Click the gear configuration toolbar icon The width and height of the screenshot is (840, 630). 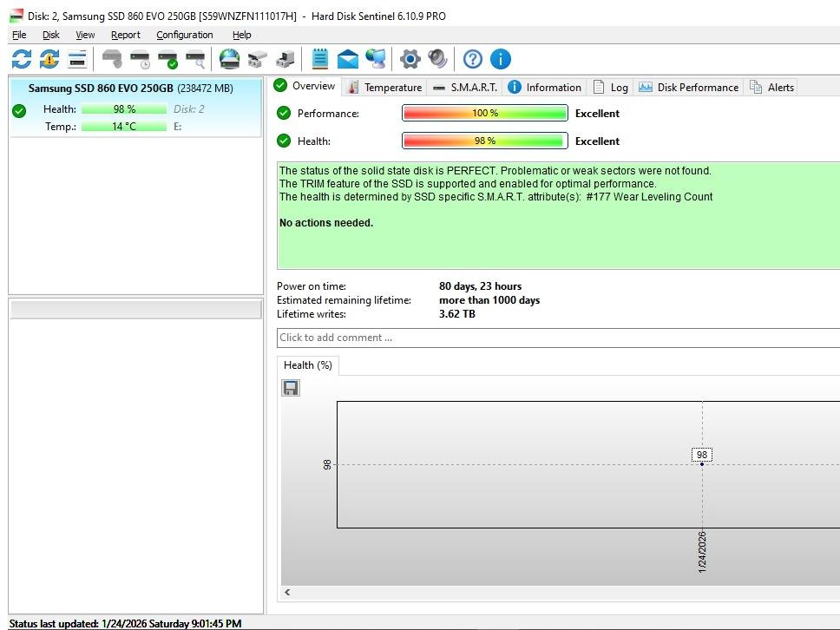click(x=410, y=59)
